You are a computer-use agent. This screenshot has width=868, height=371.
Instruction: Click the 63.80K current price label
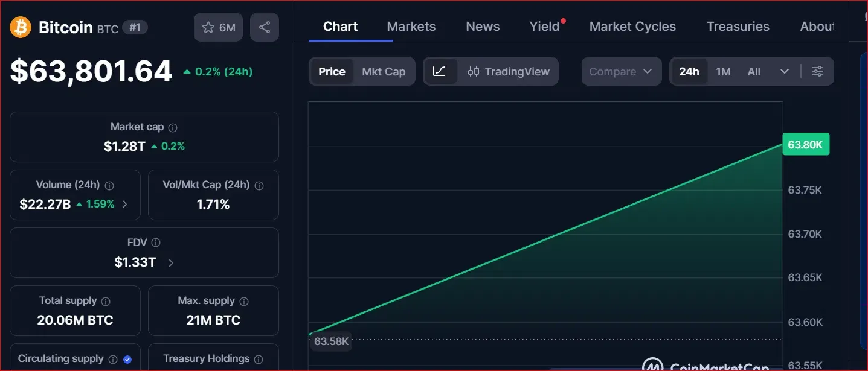806,145
